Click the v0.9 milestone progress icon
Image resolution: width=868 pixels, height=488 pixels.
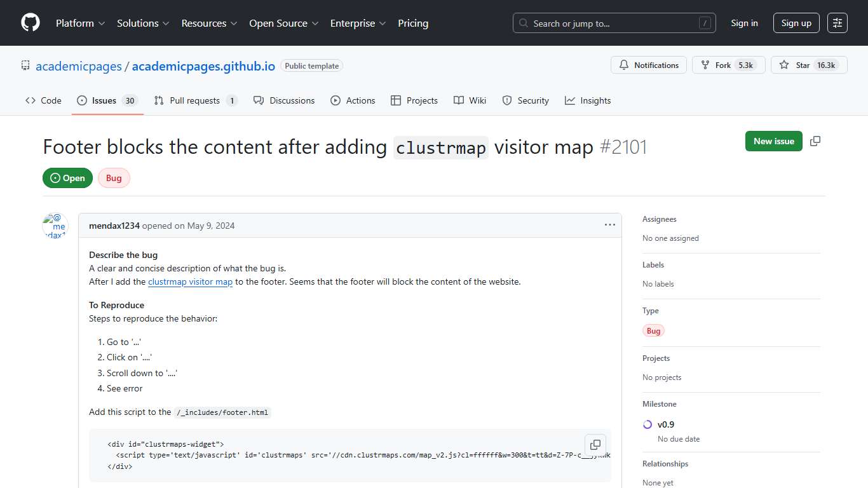[647, 424]
